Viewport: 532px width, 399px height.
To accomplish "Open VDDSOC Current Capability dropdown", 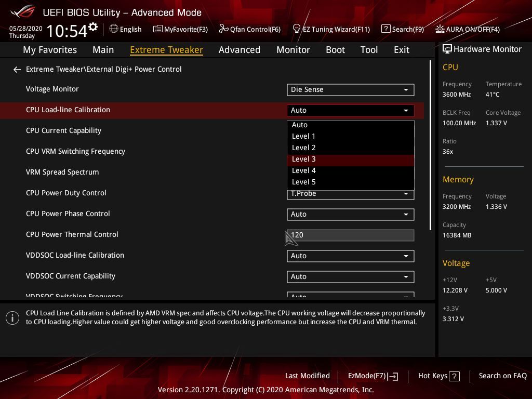I will [351, 276].
